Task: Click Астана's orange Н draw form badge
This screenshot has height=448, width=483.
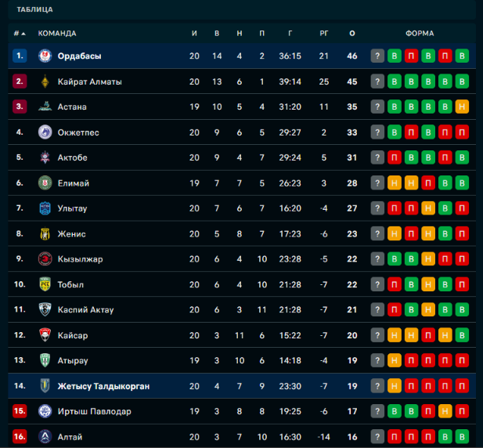Action: (x=462, y=107)
